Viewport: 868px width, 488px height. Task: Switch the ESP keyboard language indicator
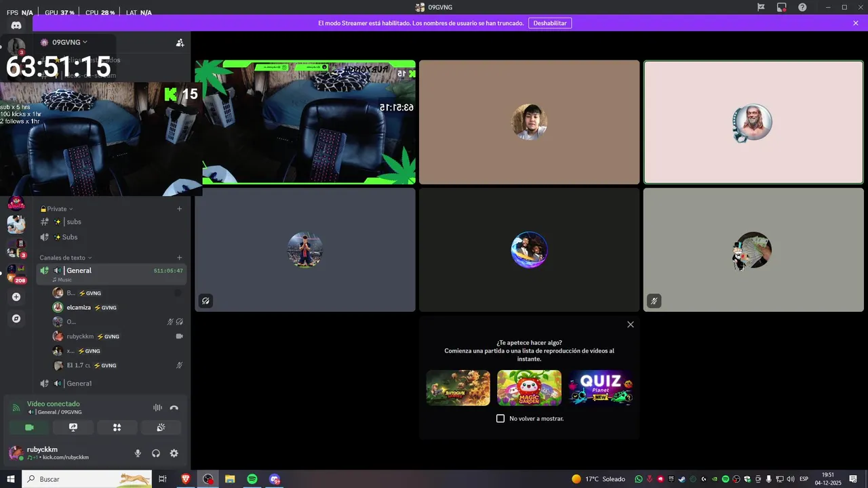[x=804, y=479]
